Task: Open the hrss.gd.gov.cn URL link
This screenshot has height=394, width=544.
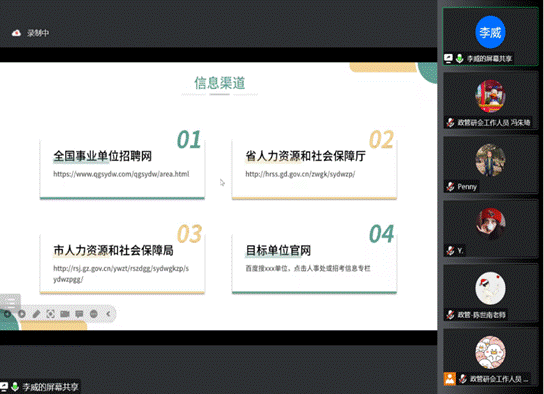Action: 300,174
